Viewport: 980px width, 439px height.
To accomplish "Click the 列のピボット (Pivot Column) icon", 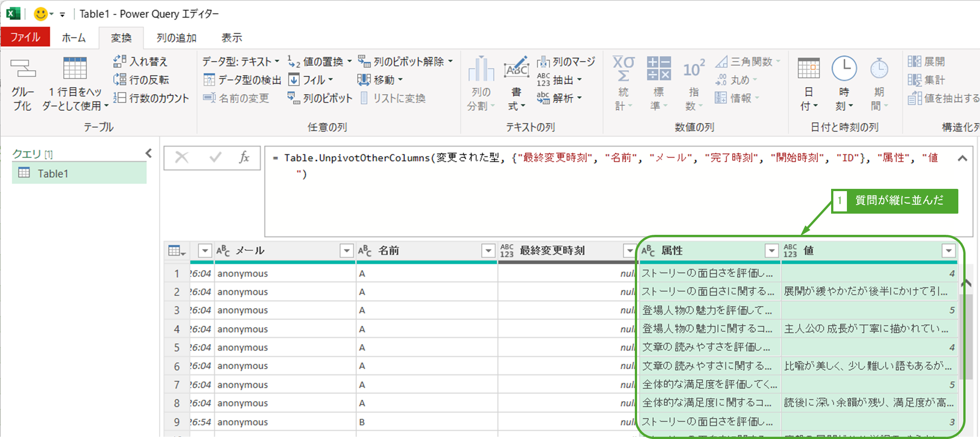I will pyautogui.click(x=294, y=98).
